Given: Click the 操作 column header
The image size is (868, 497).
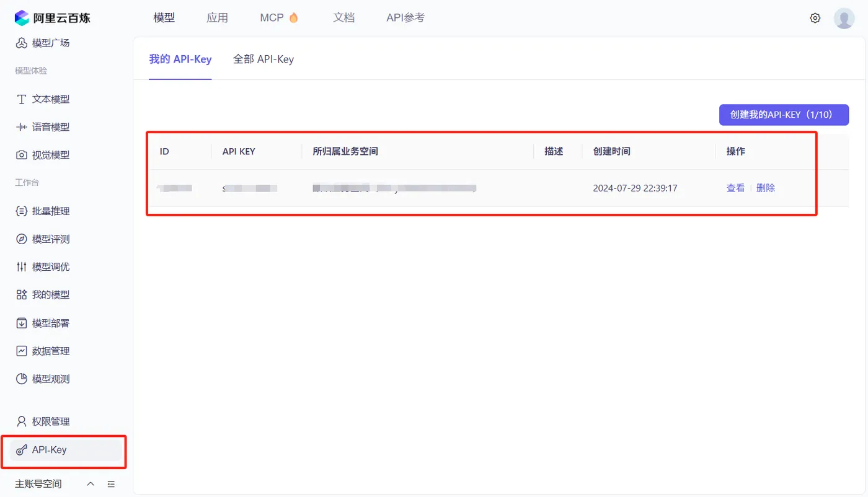Looking at the screenshot, I should [x=736, y=151].
